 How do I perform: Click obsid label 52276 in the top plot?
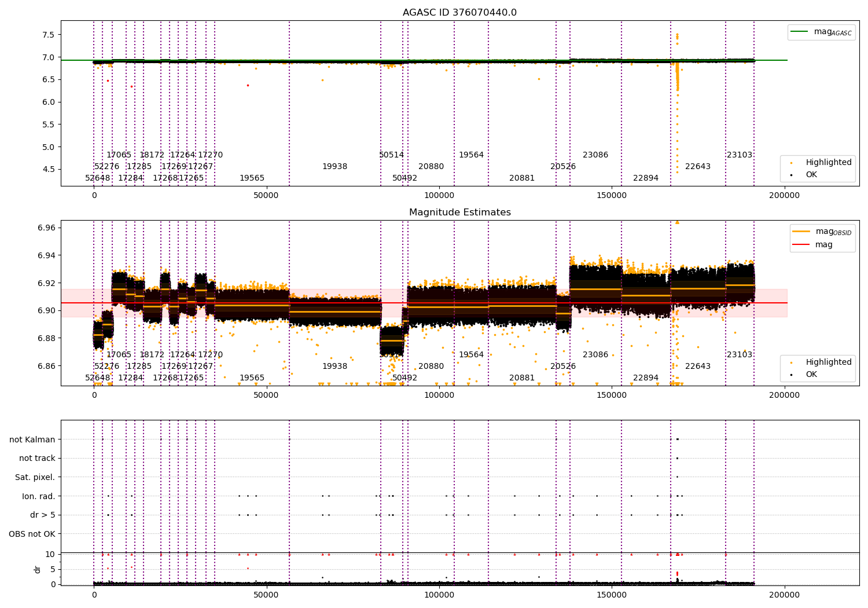coord(106,167)
